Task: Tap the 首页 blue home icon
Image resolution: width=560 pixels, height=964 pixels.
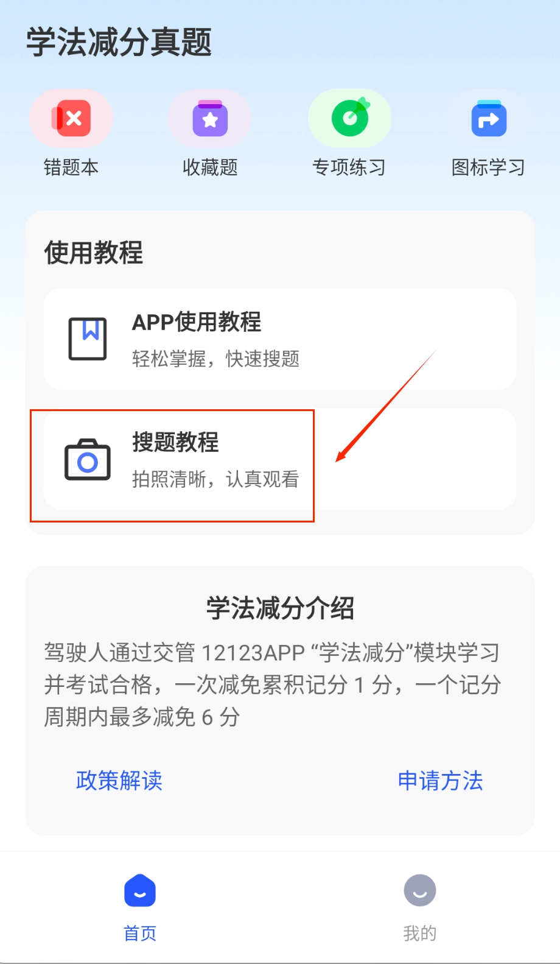Action: tap(140, 891)
